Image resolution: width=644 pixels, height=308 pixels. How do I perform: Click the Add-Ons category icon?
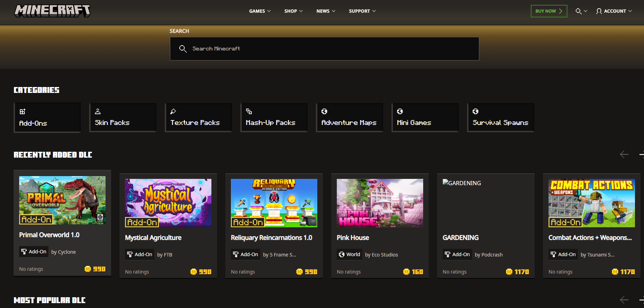pyautogui.click(x=22, y=111)
